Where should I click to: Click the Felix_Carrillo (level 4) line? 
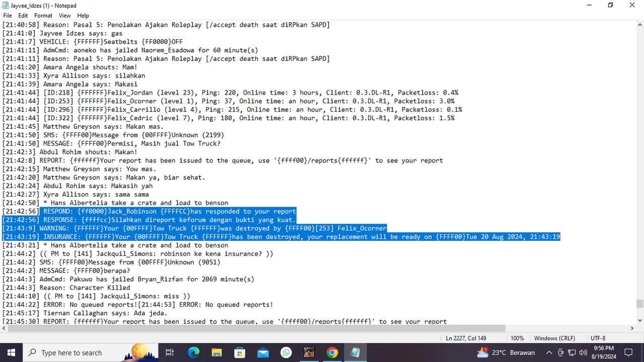coord(232,110)
